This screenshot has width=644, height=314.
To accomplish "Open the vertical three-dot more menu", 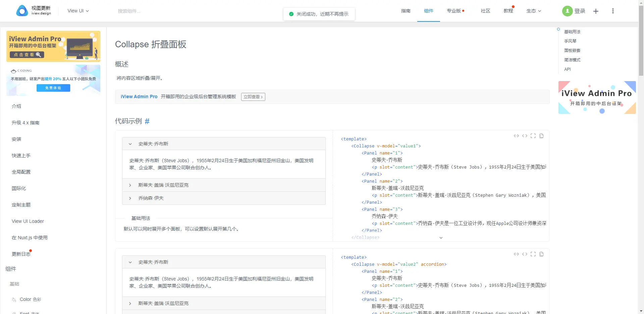I will point(613,11).
